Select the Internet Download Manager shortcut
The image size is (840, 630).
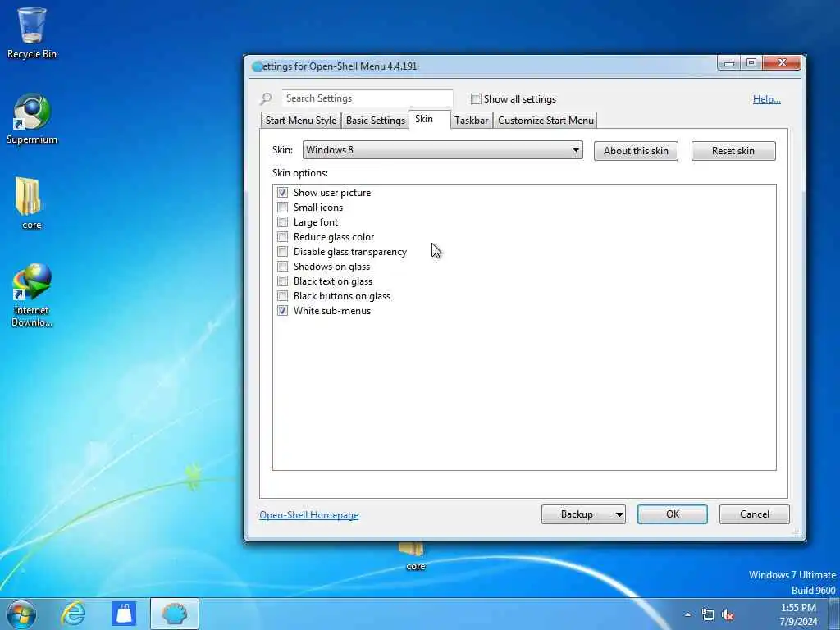click(x=32, y=294)
